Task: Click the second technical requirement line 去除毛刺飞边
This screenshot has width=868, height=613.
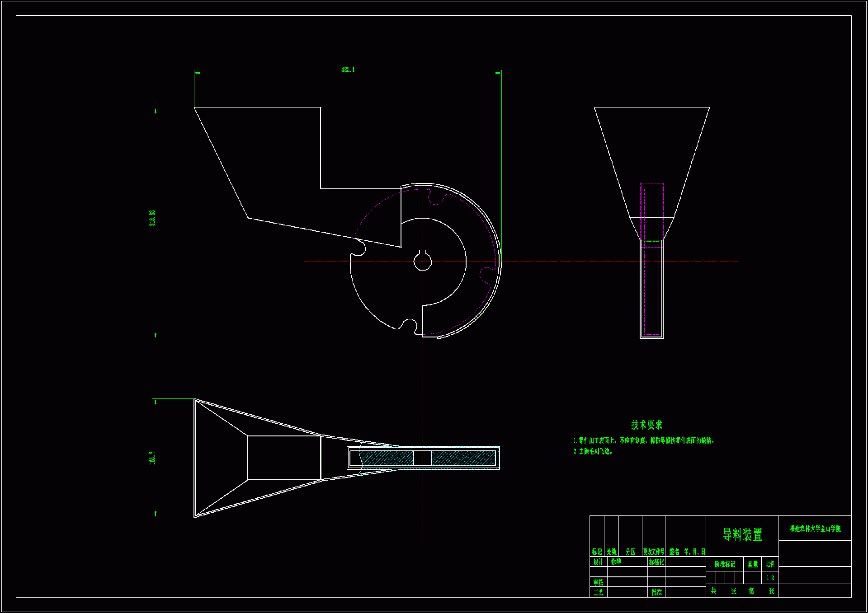Action: pos(593,451)
